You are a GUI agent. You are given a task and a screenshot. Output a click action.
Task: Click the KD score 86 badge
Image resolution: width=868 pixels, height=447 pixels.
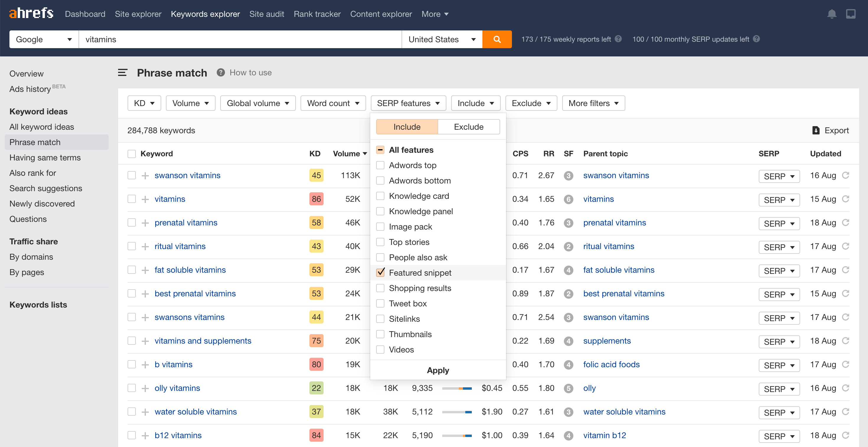pyautogui.click(x=316, y=199)
